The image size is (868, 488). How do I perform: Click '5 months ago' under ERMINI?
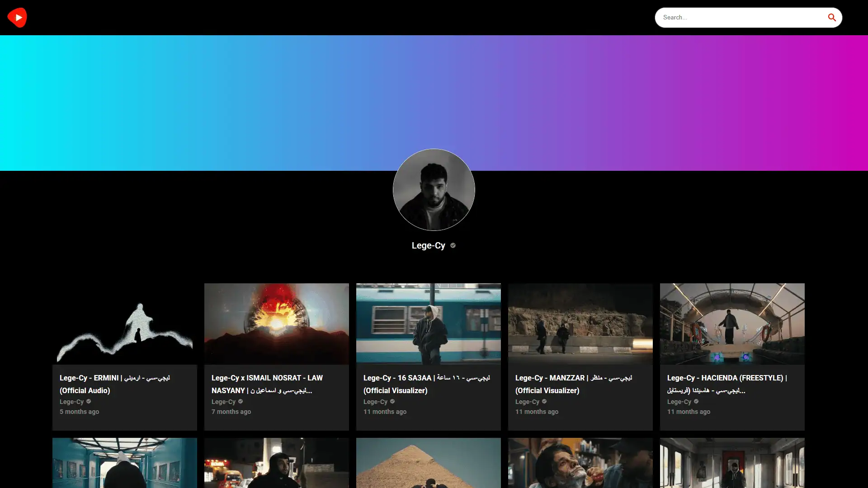79,412
